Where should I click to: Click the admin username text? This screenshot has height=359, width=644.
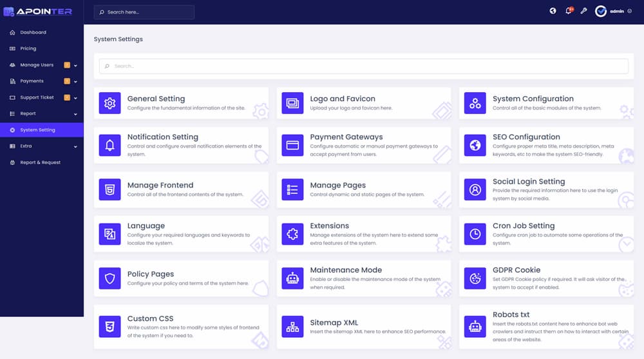[x=617, y=11]
